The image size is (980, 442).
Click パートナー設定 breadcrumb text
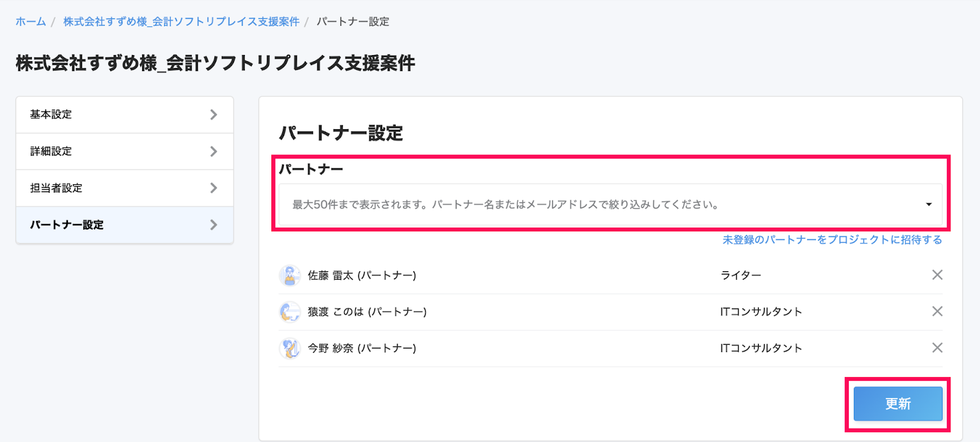[x=353, y=21]
